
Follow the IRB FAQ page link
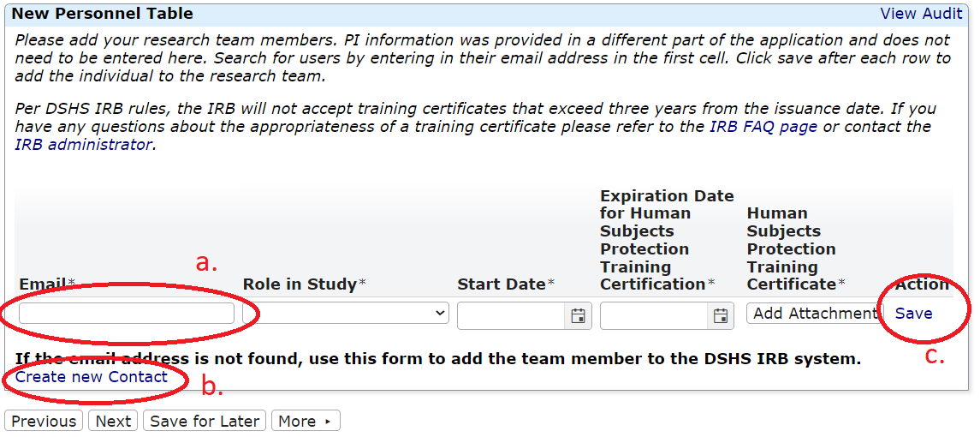pos(763,127)
